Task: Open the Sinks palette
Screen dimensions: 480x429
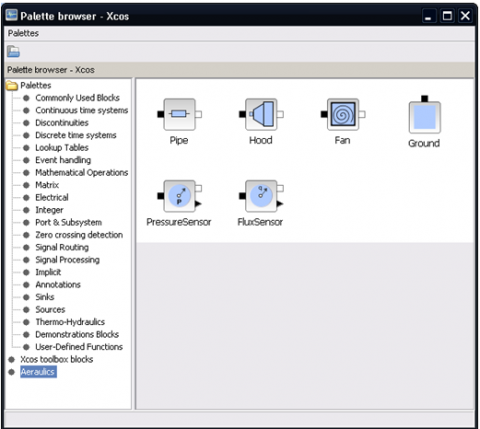Action: click(x=45, y=297)
